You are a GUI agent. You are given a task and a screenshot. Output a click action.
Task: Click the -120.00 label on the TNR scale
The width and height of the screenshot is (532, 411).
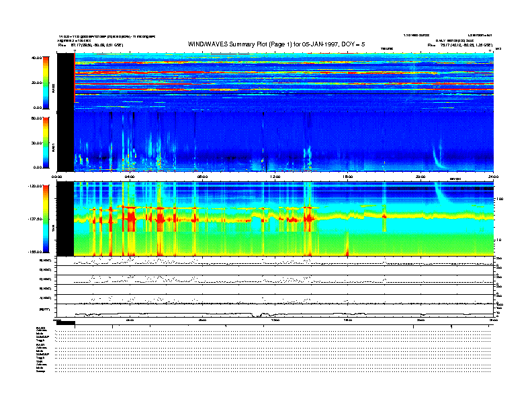coord(35,186)
